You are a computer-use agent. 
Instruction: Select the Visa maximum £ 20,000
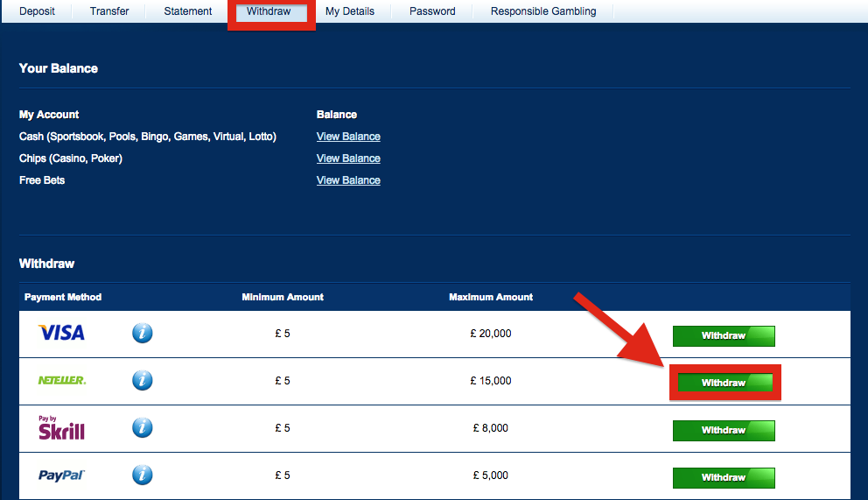(x=491, y=334)
